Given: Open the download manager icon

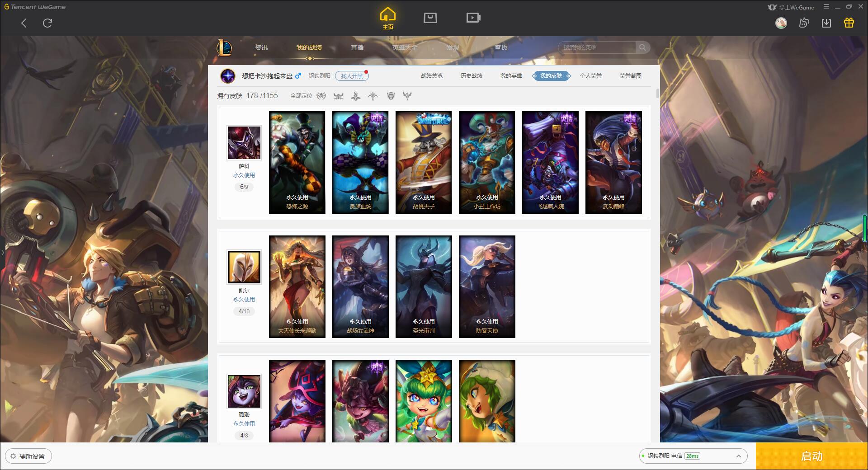Looking at the screenshot, I should (x=826, y=23).
